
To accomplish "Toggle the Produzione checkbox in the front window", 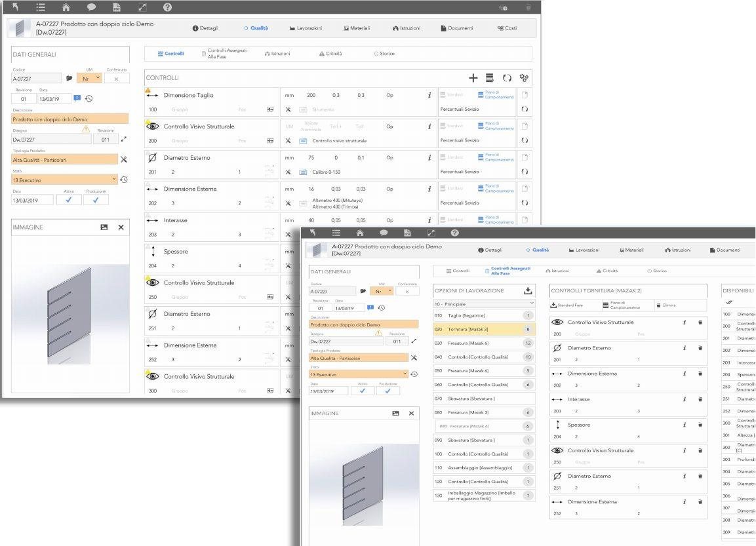I will coord(388,391).
